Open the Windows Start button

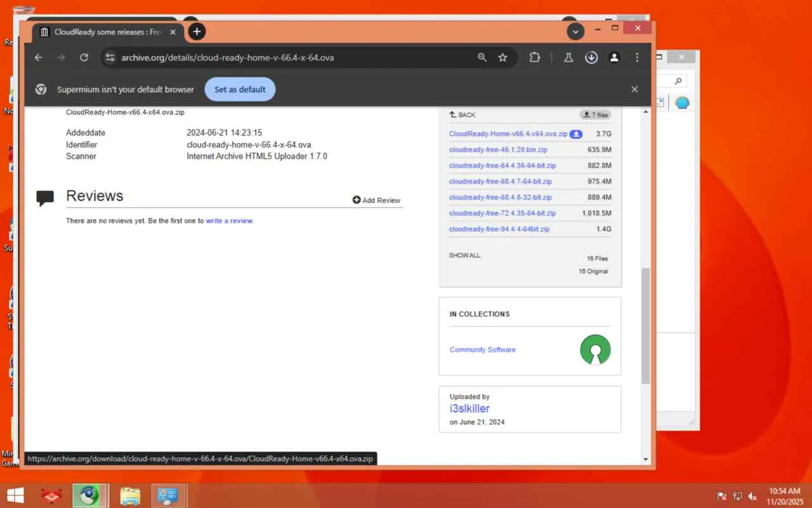click(x=15, y=495)
